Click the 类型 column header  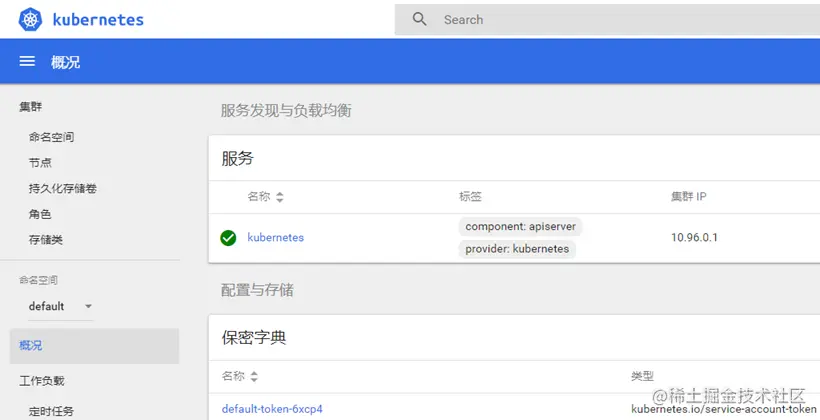[x=642, y=376]
